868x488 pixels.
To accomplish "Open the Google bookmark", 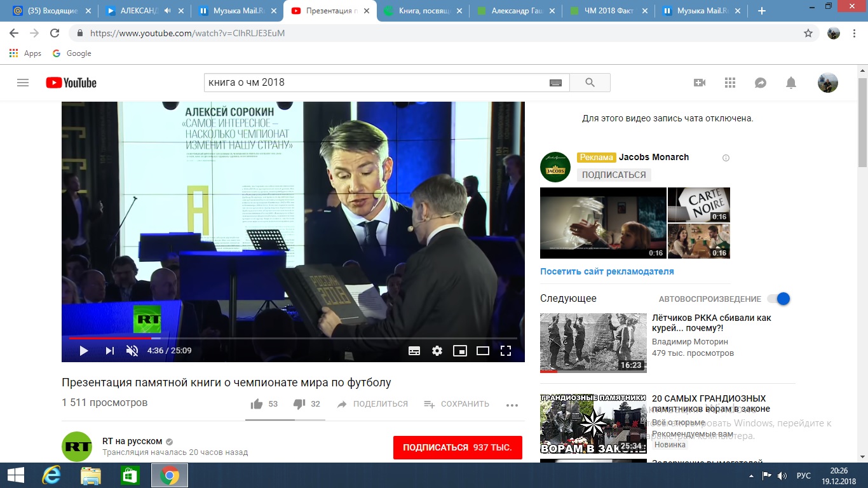I will 71,53.
